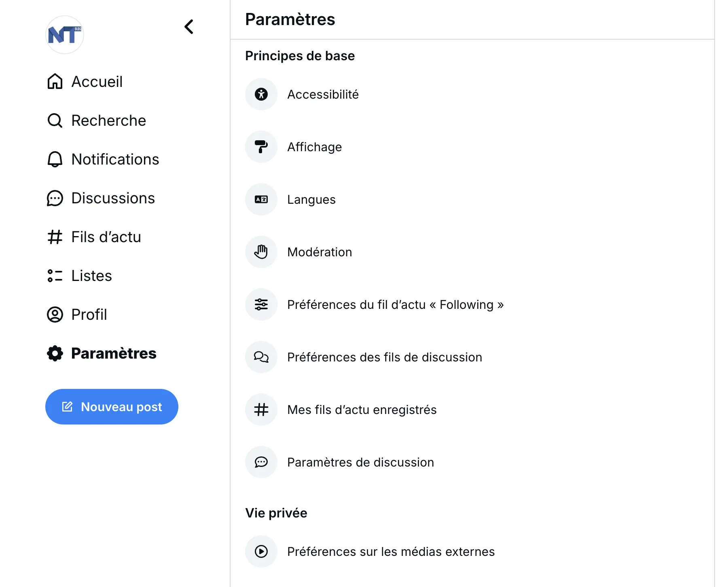The height and width of the screenshot is (587, 728).
Task: Click the Modération hand icon
Action: (261, 252)
